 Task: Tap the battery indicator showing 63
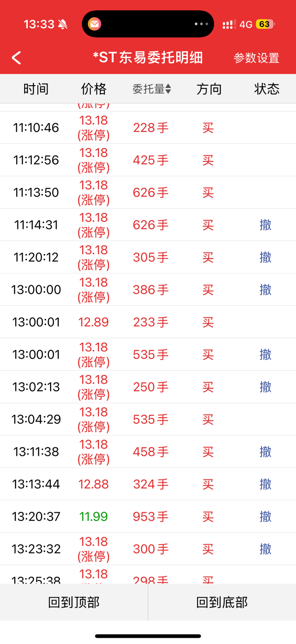tap(265, 24)
